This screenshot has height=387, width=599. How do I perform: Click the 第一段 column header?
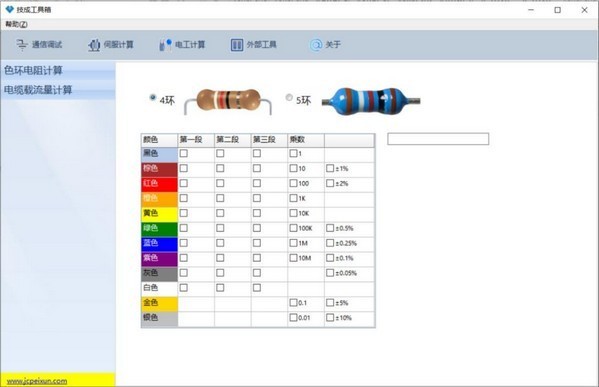196,140
